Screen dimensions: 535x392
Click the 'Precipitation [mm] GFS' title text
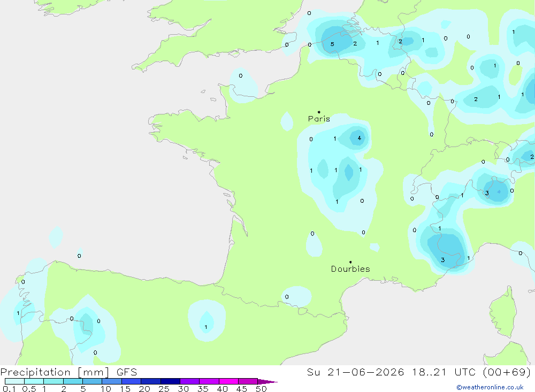68,372
